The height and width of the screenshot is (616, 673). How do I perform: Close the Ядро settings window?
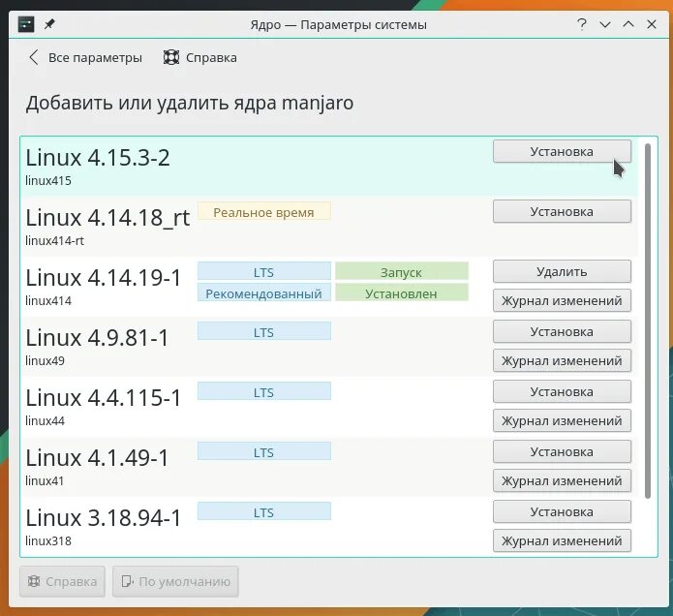652,24
